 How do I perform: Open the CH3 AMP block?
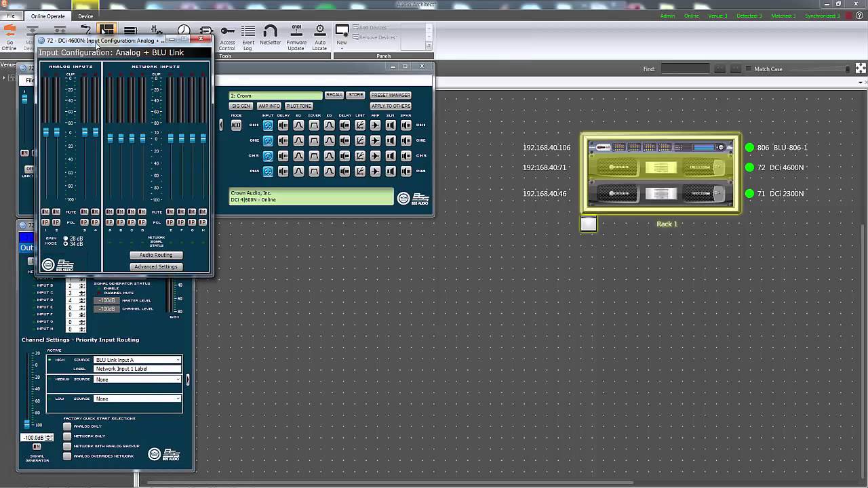tap(375, 156)
